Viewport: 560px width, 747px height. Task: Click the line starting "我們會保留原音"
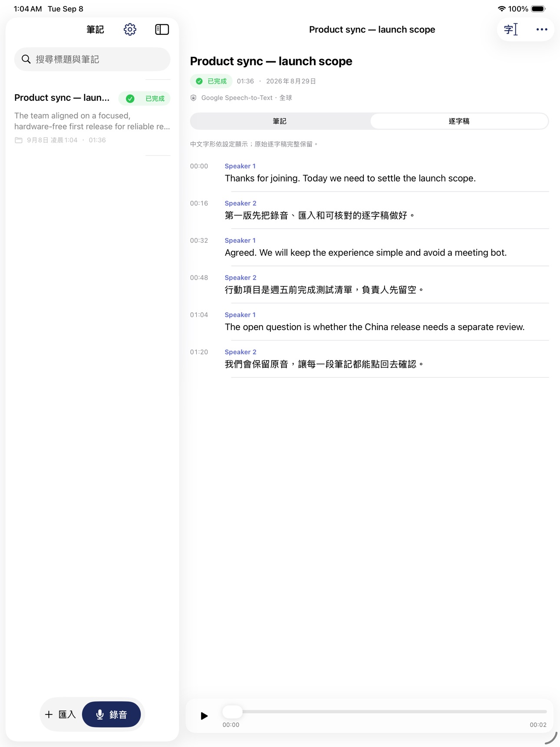(324, 364)
